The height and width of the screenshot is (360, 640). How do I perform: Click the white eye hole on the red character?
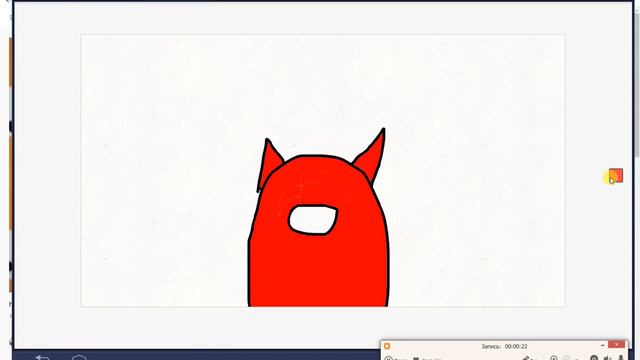point(313,220)
